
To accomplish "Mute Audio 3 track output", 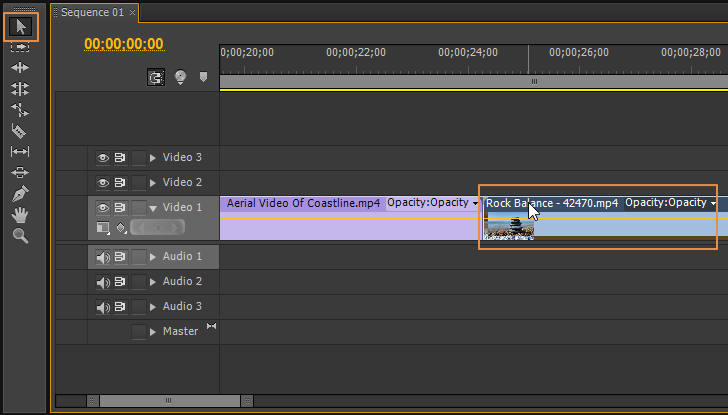I will [x=103, y=307].
